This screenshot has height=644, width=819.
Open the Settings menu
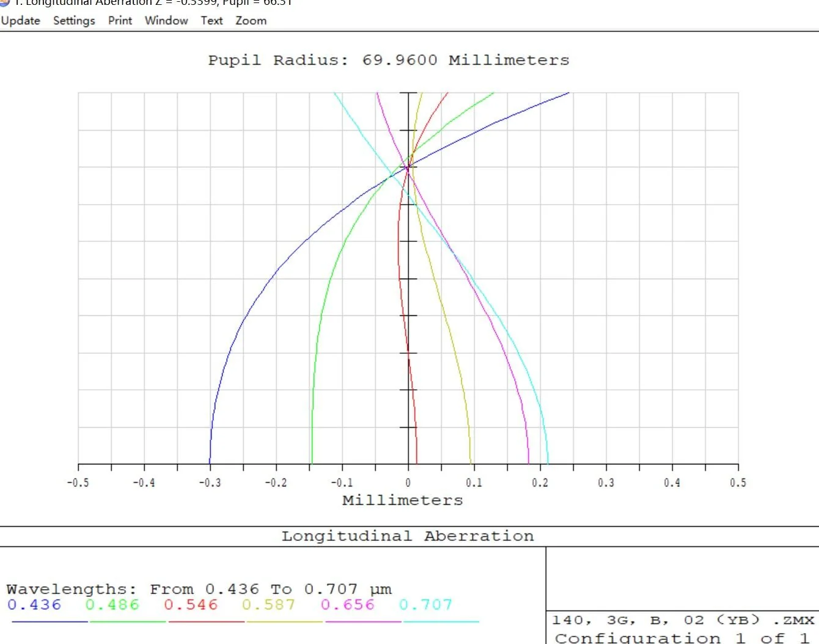pos(74,21)
